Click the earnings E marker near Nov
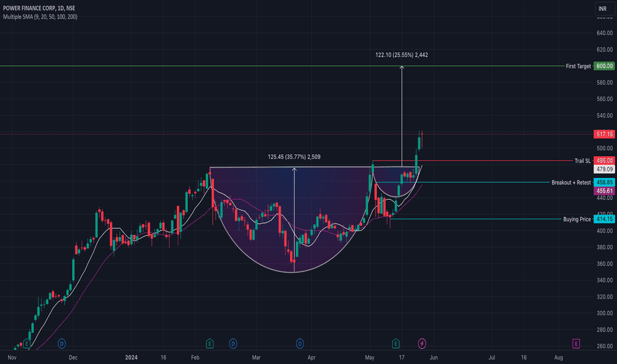This screenshot has height=364, width=617. [x=26, y=343]
